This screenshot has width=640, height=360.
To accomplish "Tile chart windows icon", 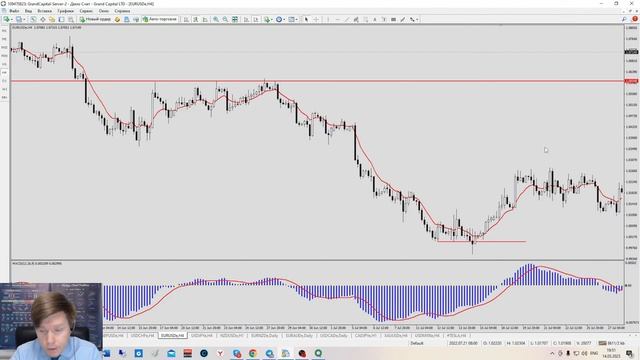I will 235,19.
